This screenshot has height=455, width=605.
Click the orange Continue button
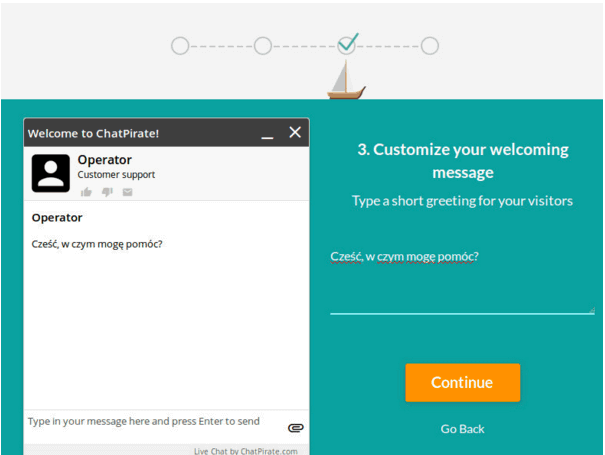tap(463, 382)
